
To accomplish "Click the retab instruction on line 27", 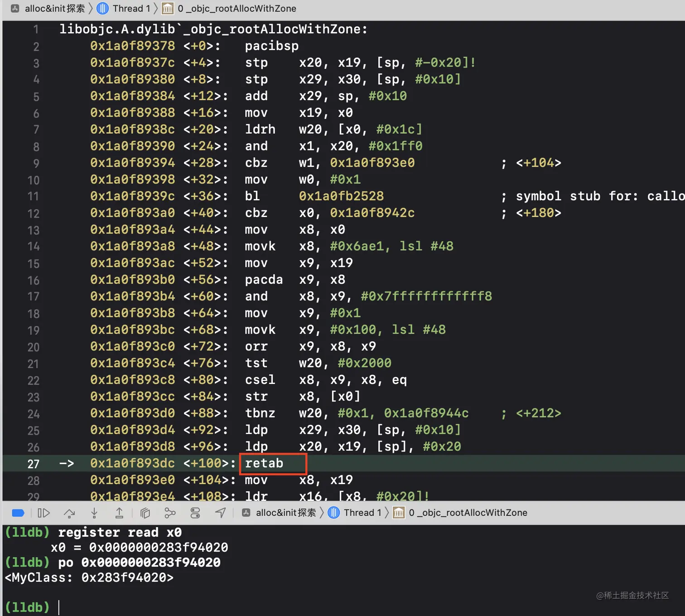I will (264, 463).
